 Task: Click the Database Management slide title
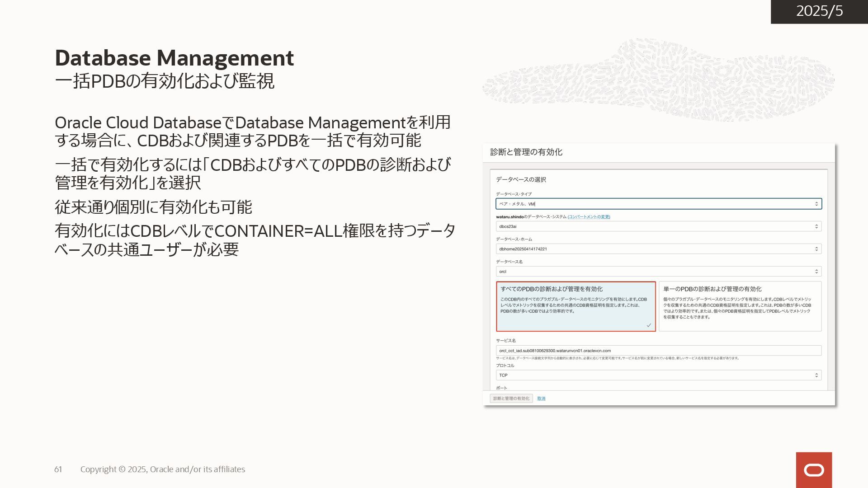[175, 58]
